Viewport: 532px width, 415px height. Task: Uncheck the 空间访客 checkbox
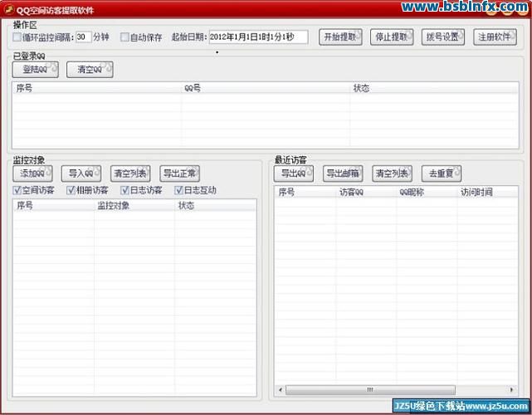click(17, 190)
